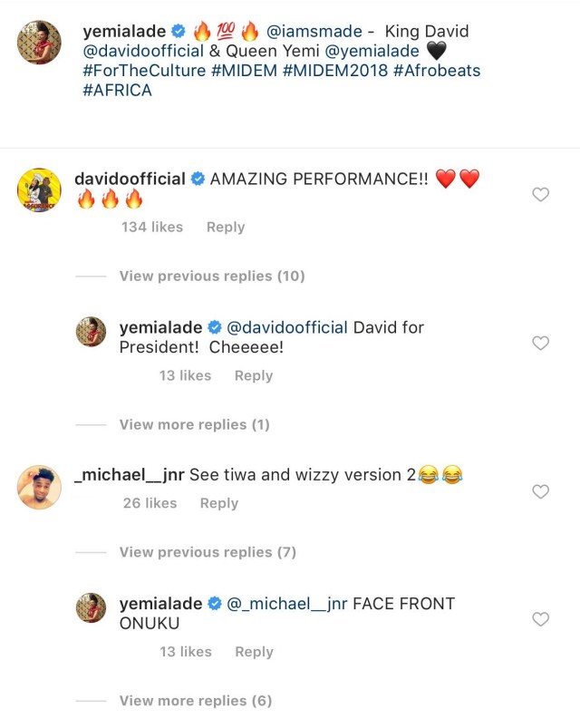580x728 pixels.
Task: Expand View previous replies (7)
Action: [x=208, y=552]
